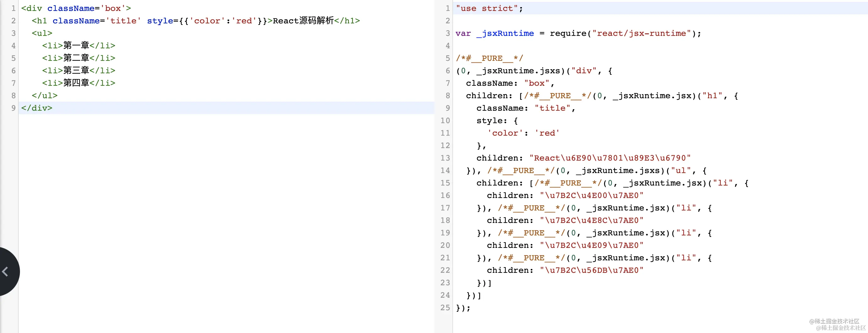Click the 'color': 'red' line in output
868x333 pixels.
[523, 133]
